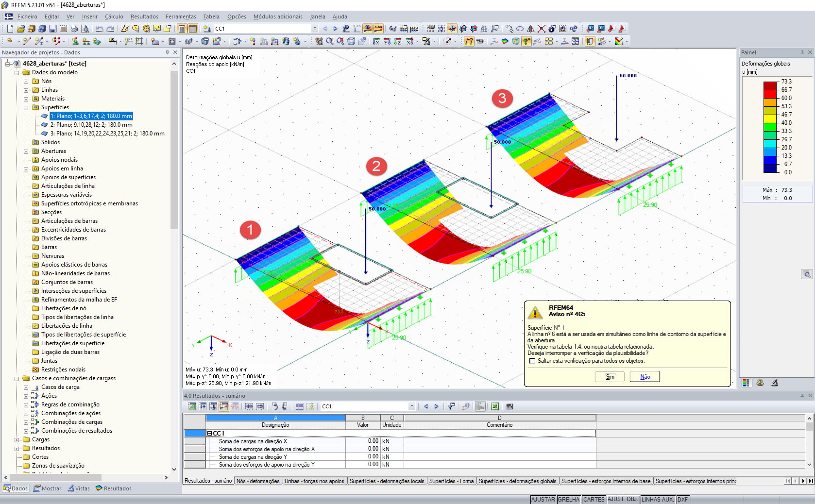
Task: Click the navigator horizontal scrollbar
Action: [55, 478]
